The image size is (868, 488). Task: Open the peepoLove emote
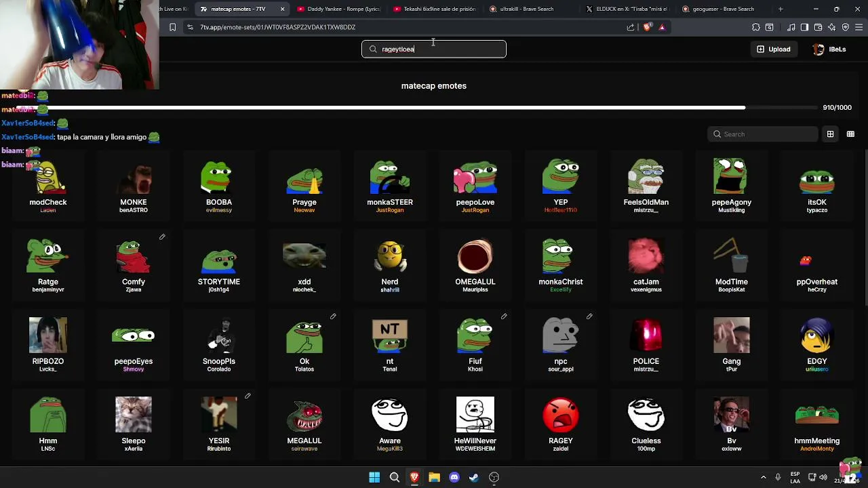coord(475,186)
